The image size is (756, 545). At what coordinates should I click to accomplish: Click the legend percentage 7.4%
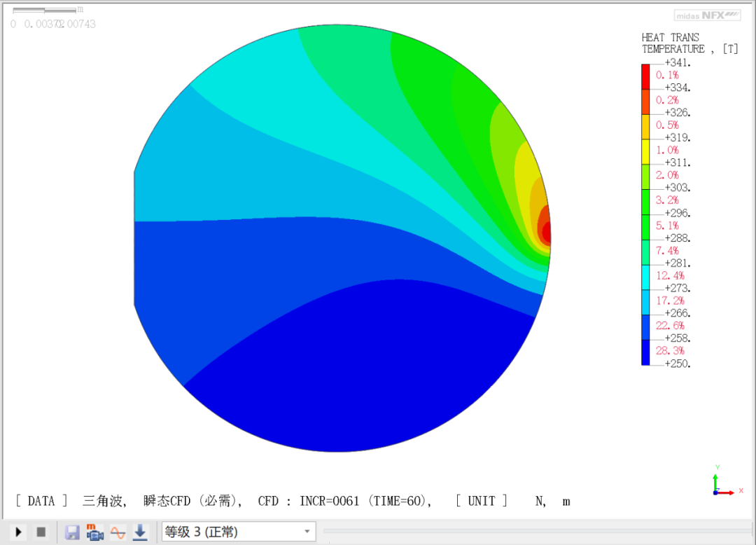point(667,250)
